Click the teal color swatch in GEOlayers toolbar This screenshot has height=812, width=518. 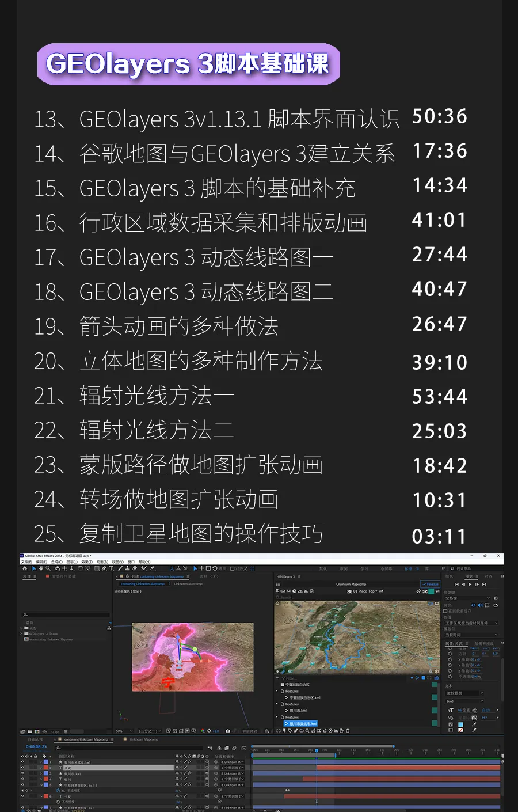[431, 591]
